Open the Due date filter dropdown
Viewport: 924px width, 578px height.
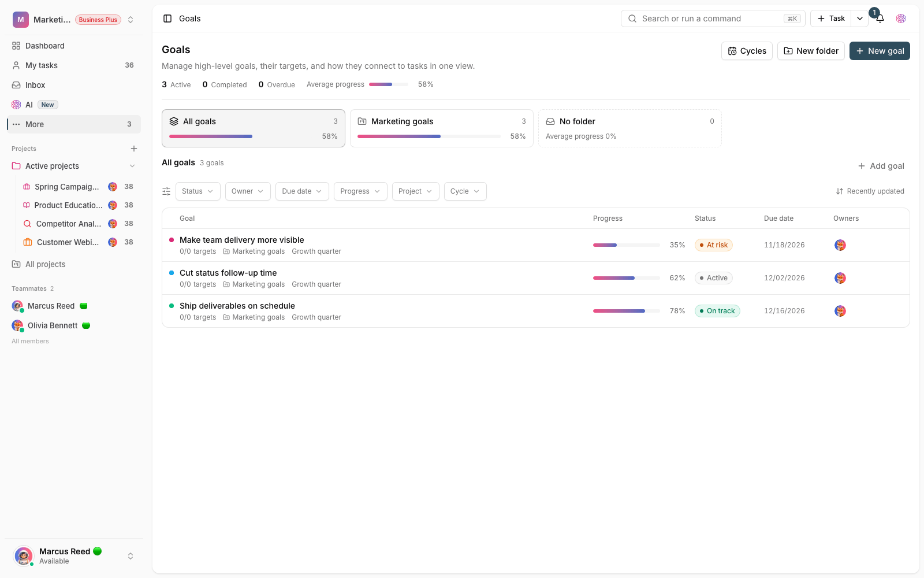pos(302,191)
